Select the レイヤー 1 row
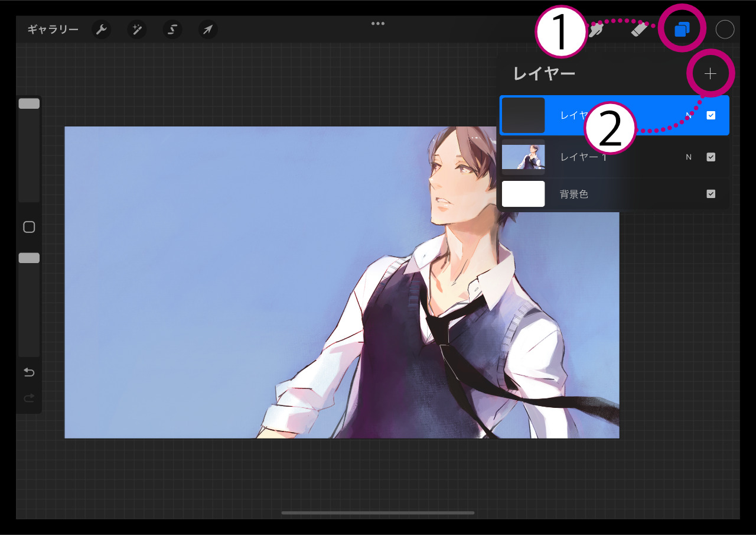This screenshot has height=535, width=756. [x=614, y=157]
